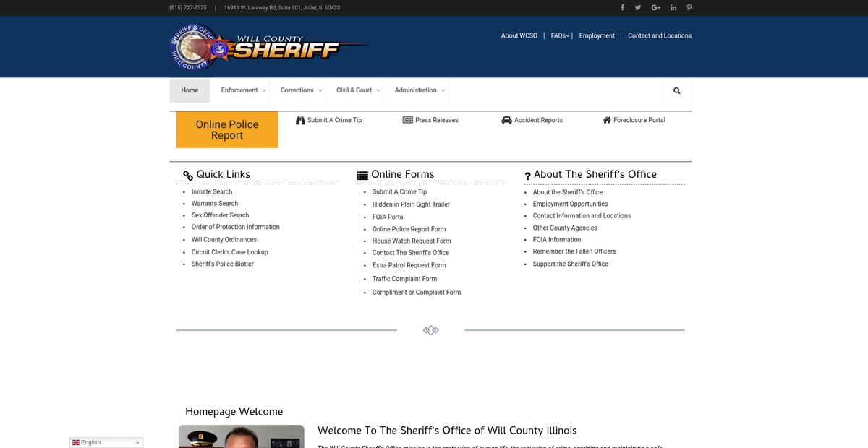Viewport: 868px width, 448px height.
Task: Click the car icon for Accident Reports
Action: click(506, 120)
